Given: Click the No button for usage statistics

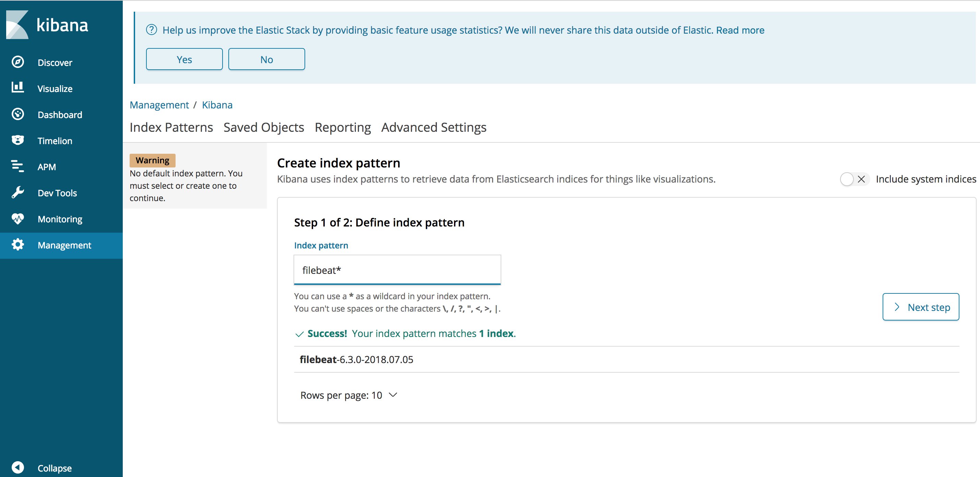Looking at the screenshot, I should [x=267, y=59].
